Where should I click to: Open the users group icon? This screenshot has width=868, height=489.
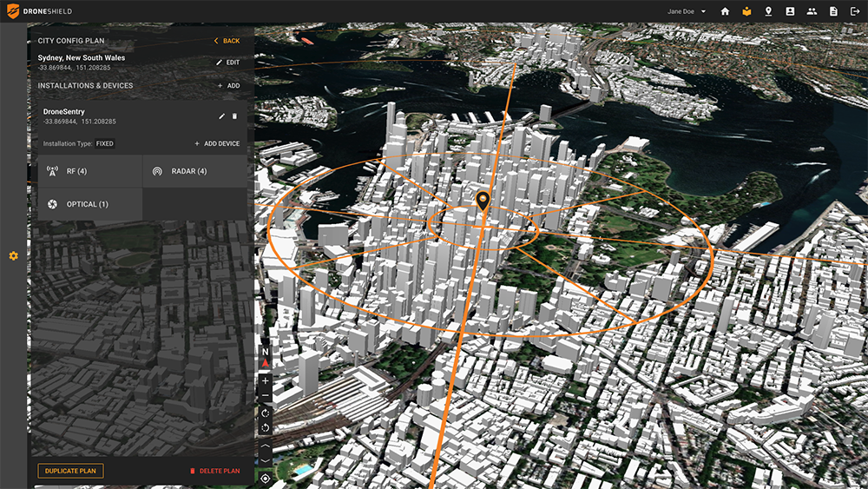coord(812,11)
